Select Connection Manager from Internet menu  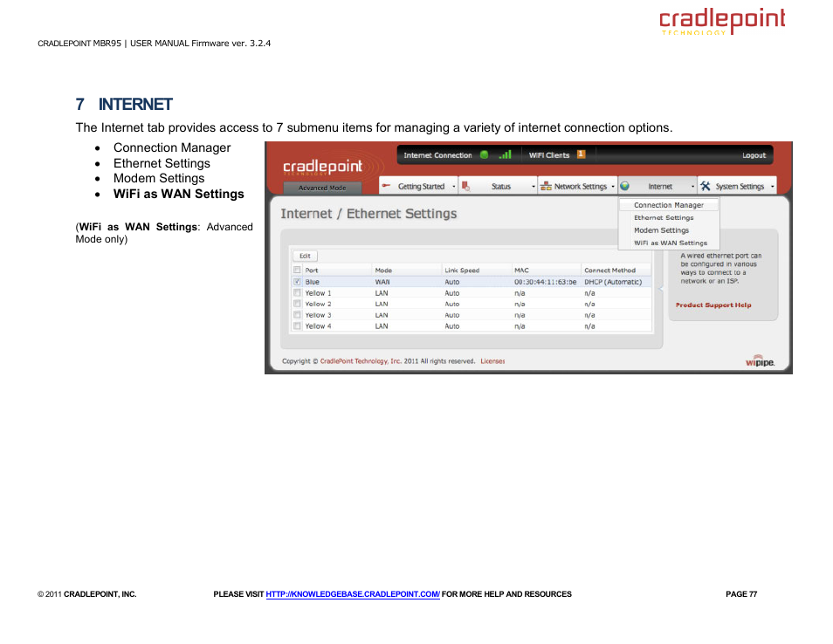click(668, 205)
